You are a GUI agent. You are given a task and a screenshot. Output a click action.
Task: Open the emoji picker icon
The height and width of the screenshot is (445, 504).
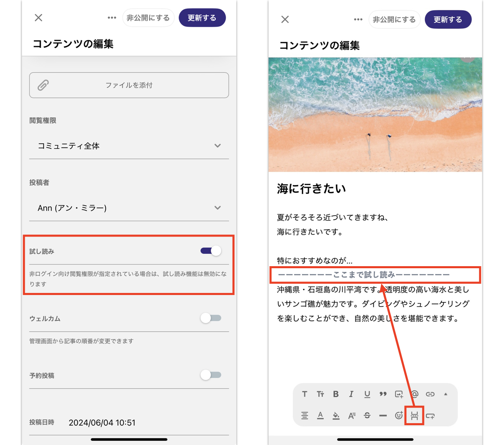[x=398, y=416]
